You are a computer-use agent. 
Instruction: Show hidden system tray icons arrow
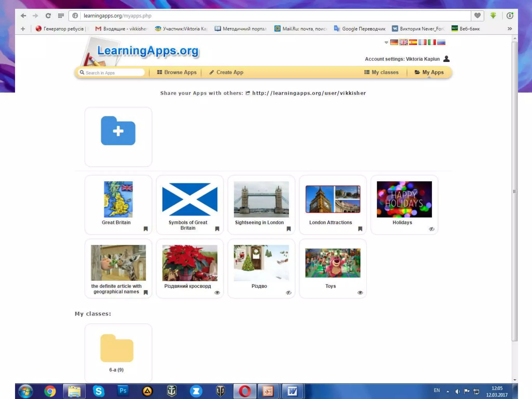(448, 391)
